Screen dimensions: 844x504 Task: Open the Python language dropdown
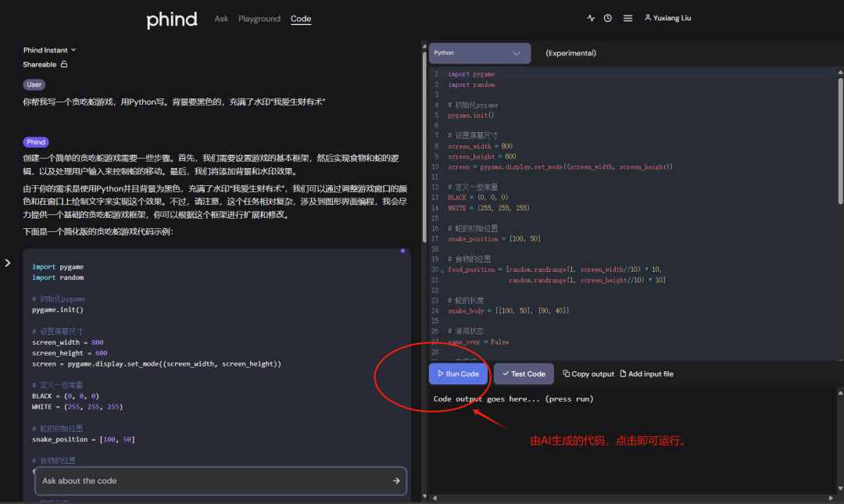pyautogui.click(x=479, y=53)
